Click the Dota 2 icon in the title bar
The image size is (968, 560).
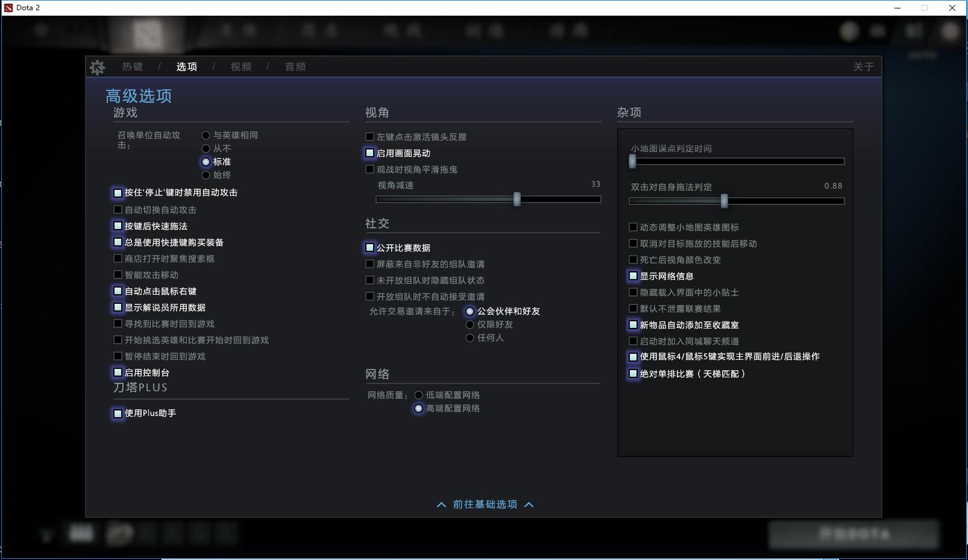click(7, 8)
